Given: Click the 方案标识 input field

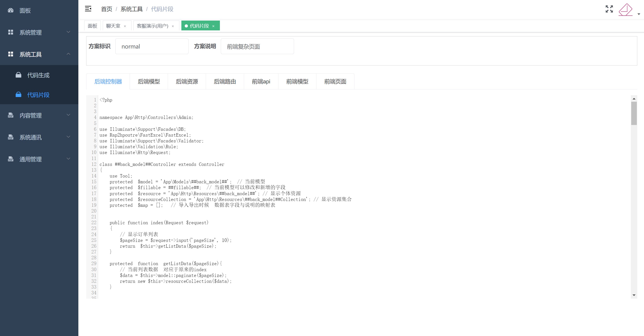Looking at the screenshot, I should click(152, 46).
